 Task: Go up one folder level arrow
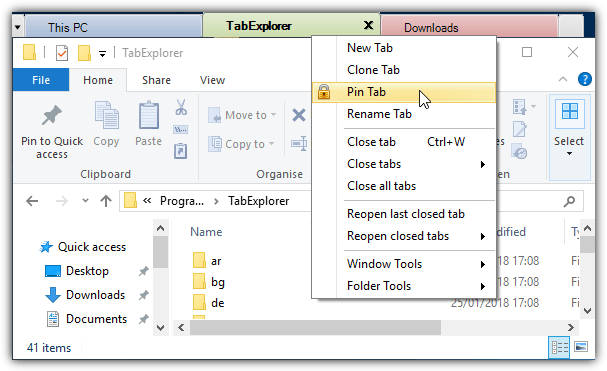point(106,201)
